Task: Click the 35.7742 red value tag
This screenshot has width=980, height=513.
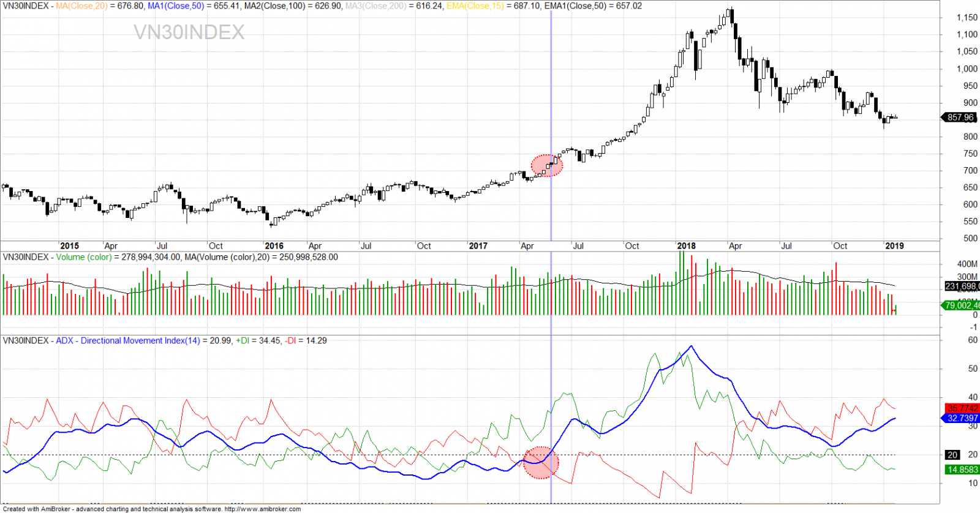Action: 962,408
